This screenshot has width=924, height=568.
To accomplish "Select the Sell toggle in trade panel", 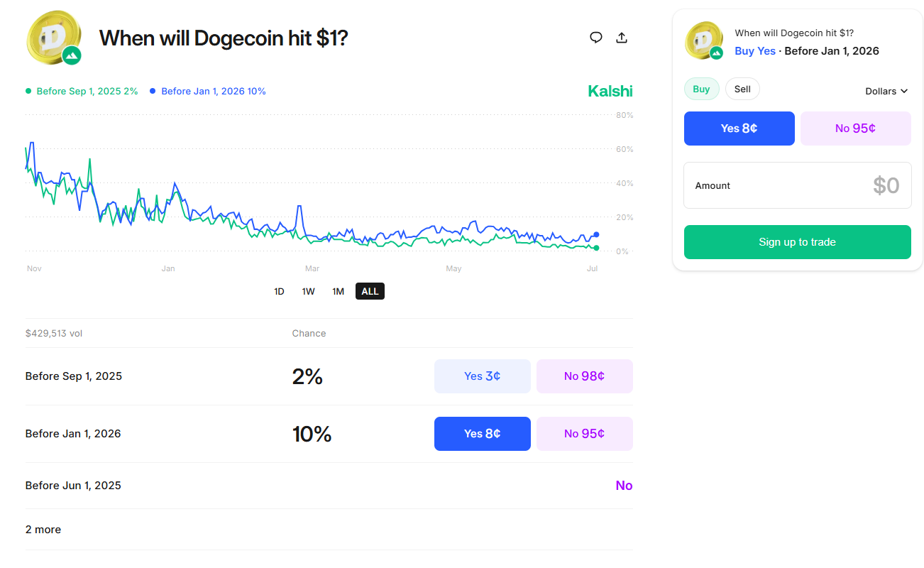I will tap(742, 89).
